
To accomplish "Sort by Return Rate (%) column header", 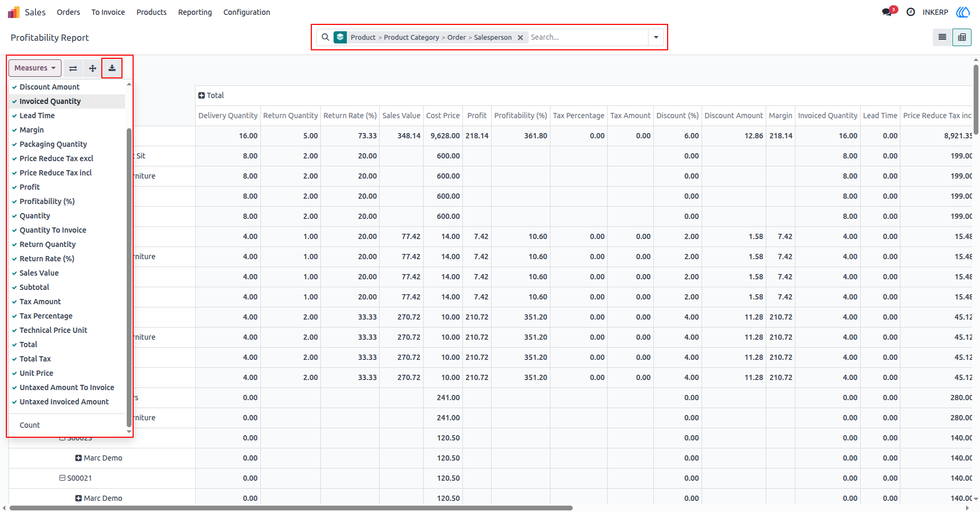I will coord(350,116).
